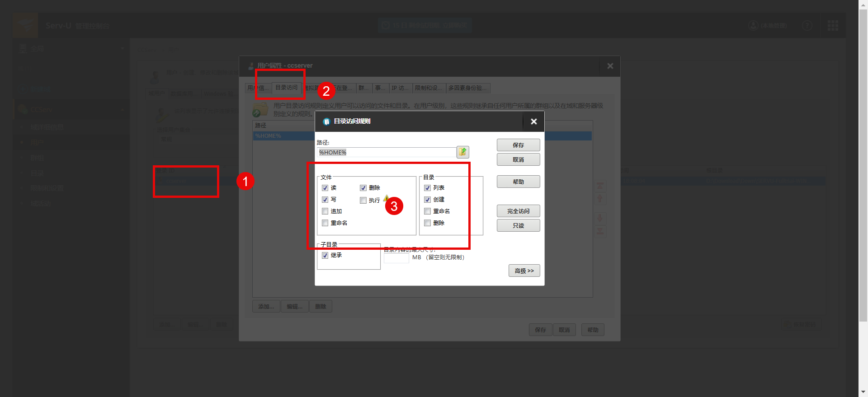Switch to the 事... tab
Viewport: 868px width, 397px height.
click(x=380, y=88)
